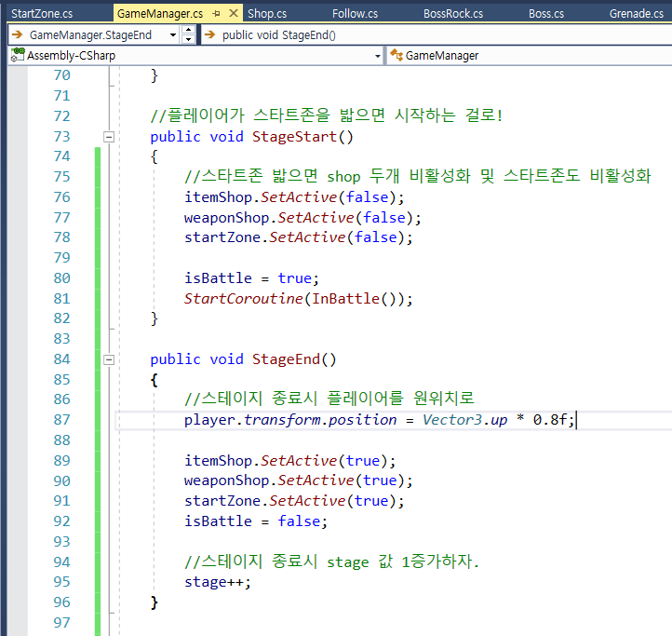
Task: Click startZone.SetActive(false) on line 78
Action: click(298, 237)
